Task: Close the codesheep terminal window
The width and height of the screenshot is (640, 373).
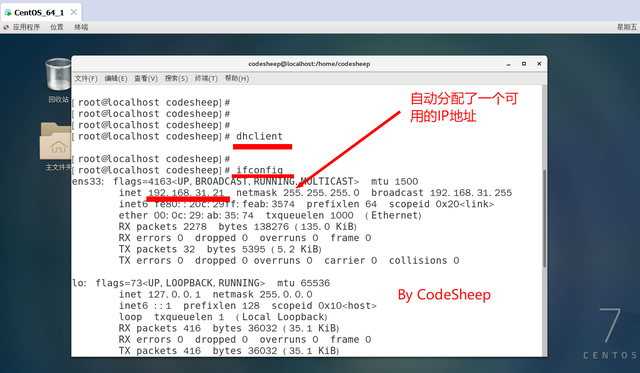Action: pos(539,64)
